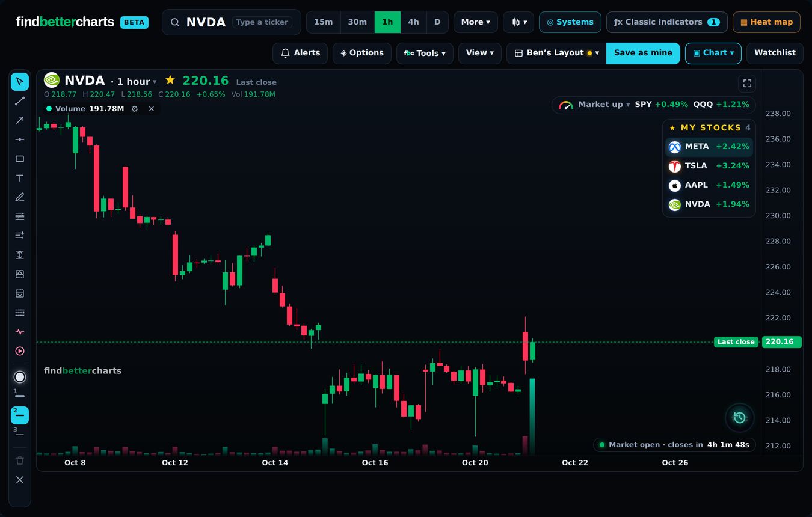Toggle the Chart panel button

coord(713,53)
